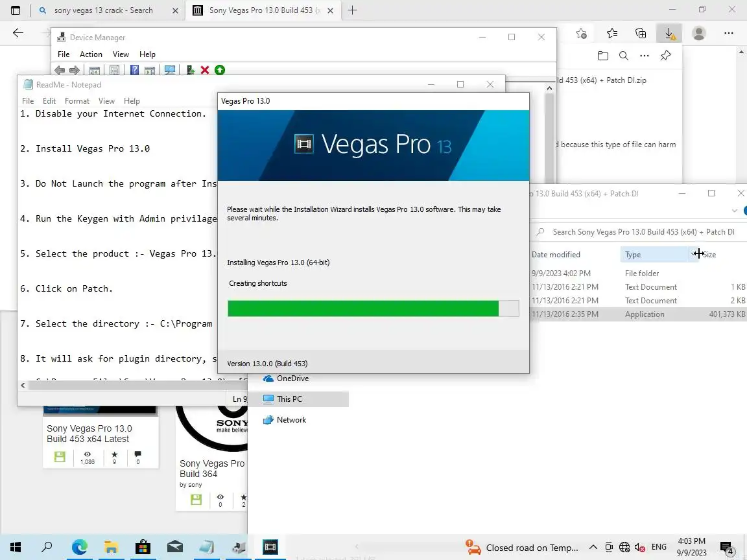Click Notepad horizontal scrollbar left arrow

coord(23,385)
